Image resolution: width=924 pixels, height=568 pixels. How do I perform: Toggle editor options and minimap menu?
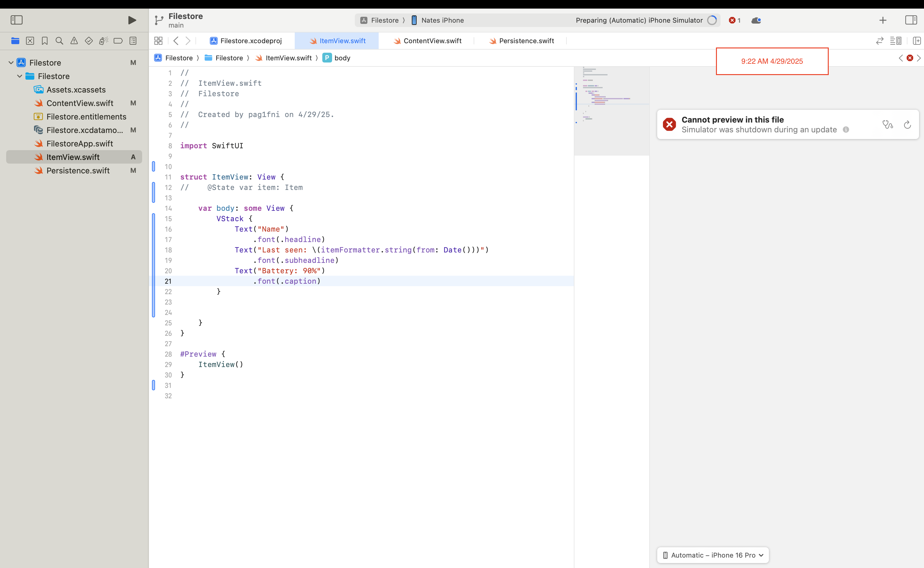click(x=896, y=40)
